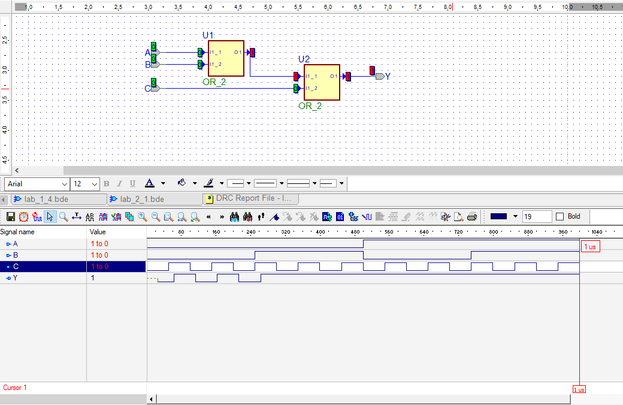The height and width of the screenshot is (405, 623).
Task: Expand the waveform color dropdown
Action: click(517, 216)
